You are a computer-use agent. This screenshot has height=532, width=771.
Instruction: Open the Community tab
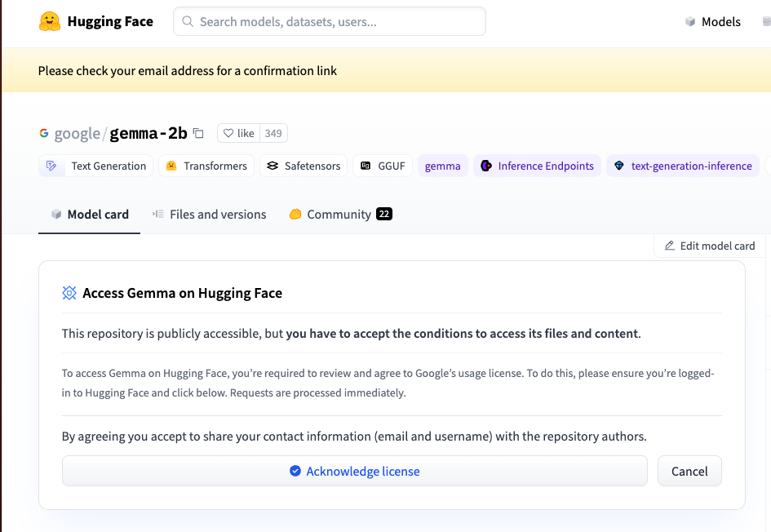pos(340,215)
